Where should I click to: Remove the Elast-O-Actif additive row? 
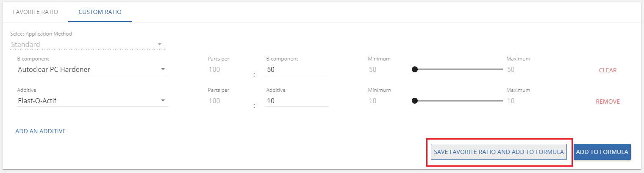point(608,102)
